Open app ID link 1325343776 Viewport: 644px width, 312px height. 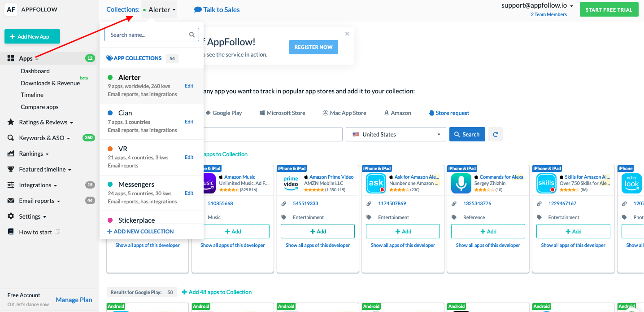pos(477,203)
